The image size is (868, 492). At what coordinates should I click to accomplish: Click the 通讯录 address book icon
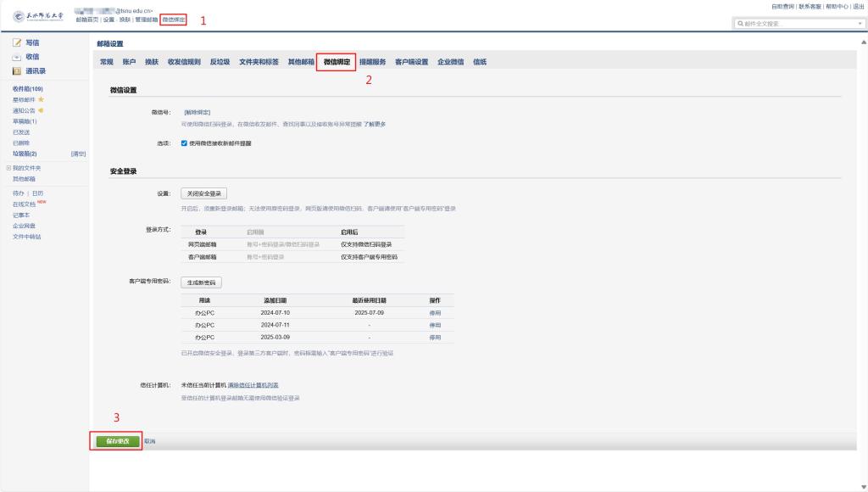(x=17, y=71)
